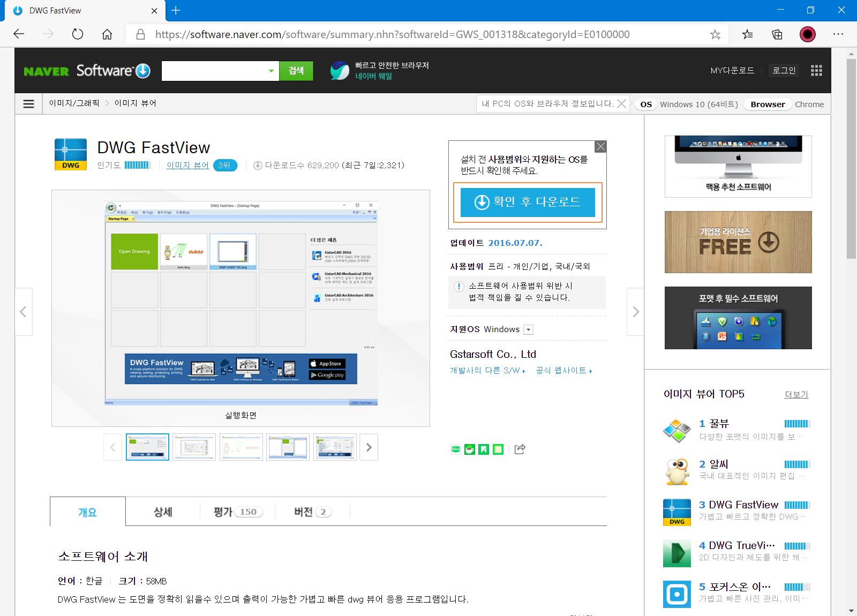857x616 pixels.
Task: Click the Software download logo icon
Action: pos(143,71)
